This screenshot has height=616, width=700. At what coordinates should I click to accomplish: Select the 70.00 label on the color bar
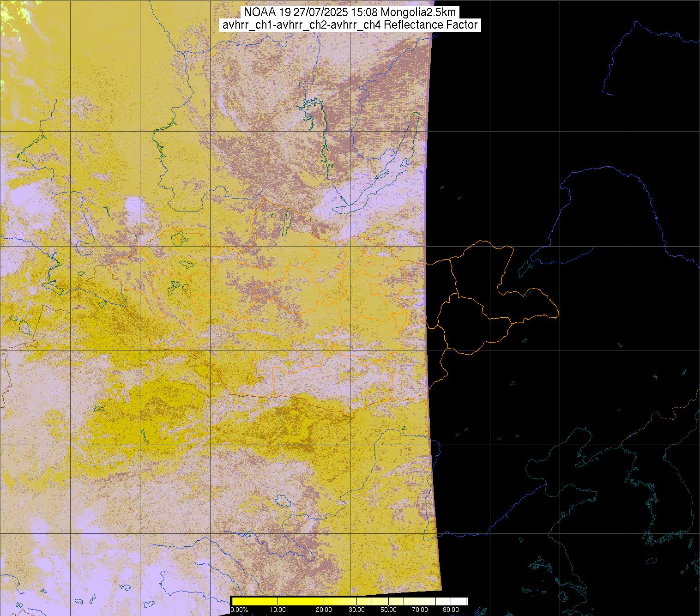[x=420, y=610]
